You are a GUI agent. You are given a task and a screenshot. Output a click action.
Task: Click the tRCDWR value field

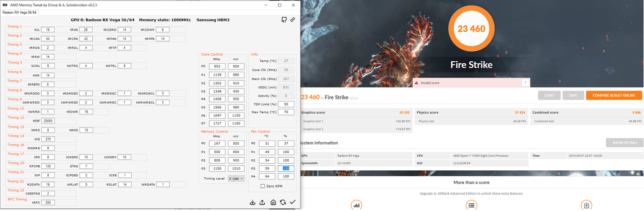click(x=163, y=30)
